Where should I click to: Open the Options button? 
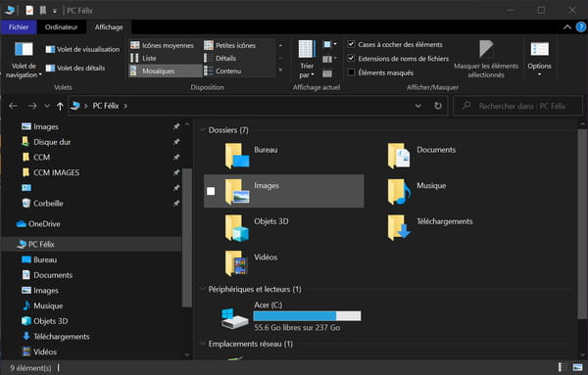click(539, 59)
